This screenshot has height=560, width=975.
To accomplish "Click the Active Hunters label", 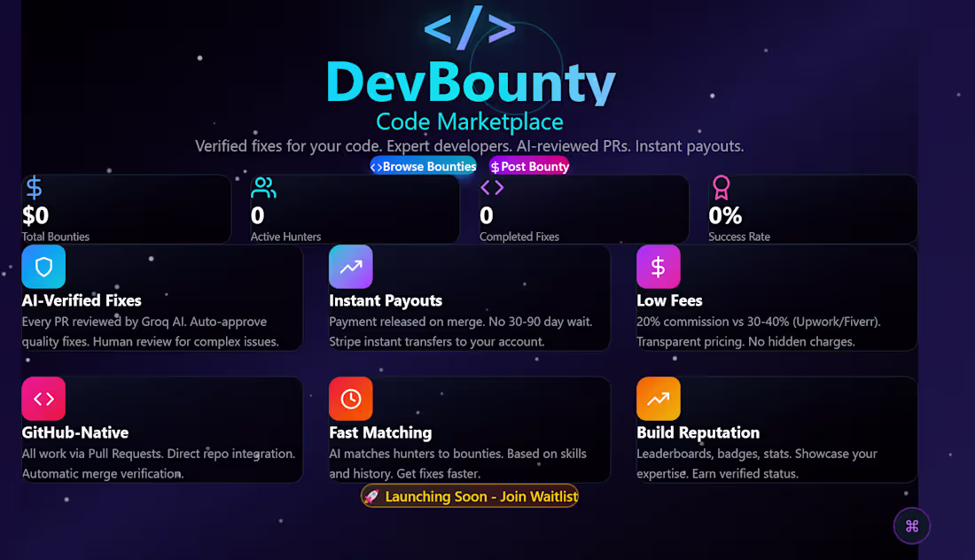I will 286,237.
